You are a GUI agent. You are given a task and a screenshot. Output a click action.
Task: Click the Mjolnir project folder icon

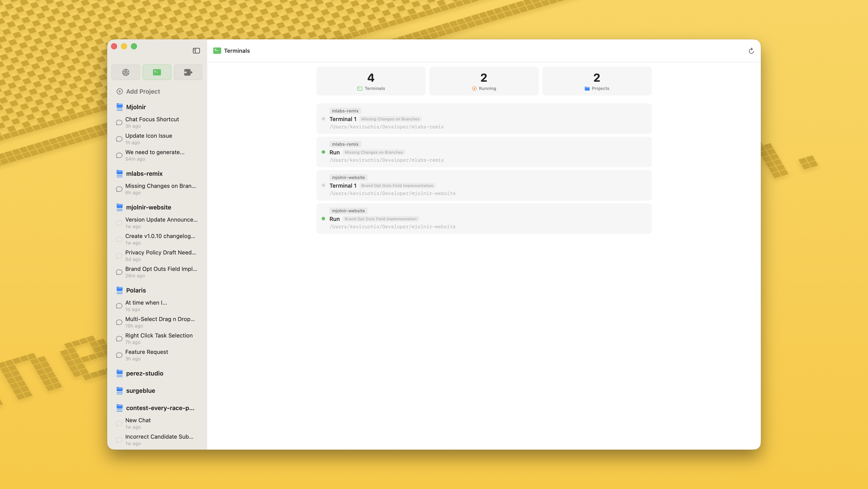119,107
